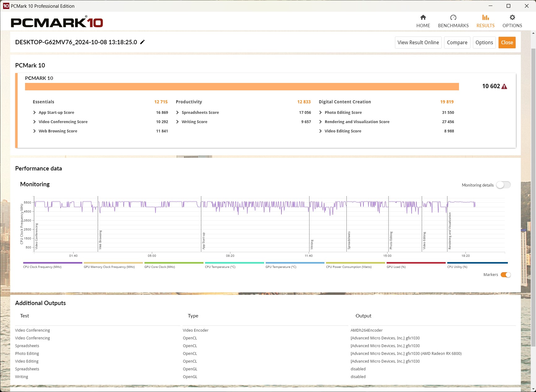
Task: Expand the App Start-up Score row
Action: tap(34, 113)
